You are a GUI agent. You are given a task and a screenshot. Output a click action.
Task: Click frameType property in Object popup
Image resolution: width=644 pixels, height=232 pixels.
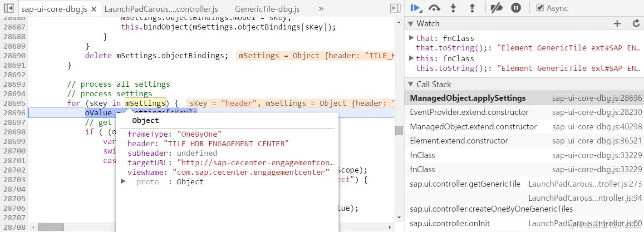(x=175, y=134)
